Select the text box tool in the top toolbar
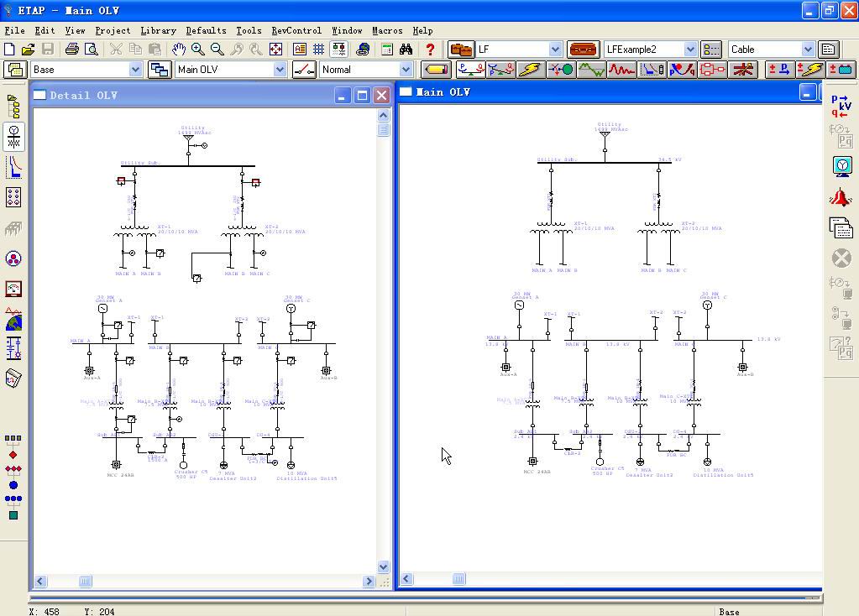859x616 pixels. click(x=300, y=50)
